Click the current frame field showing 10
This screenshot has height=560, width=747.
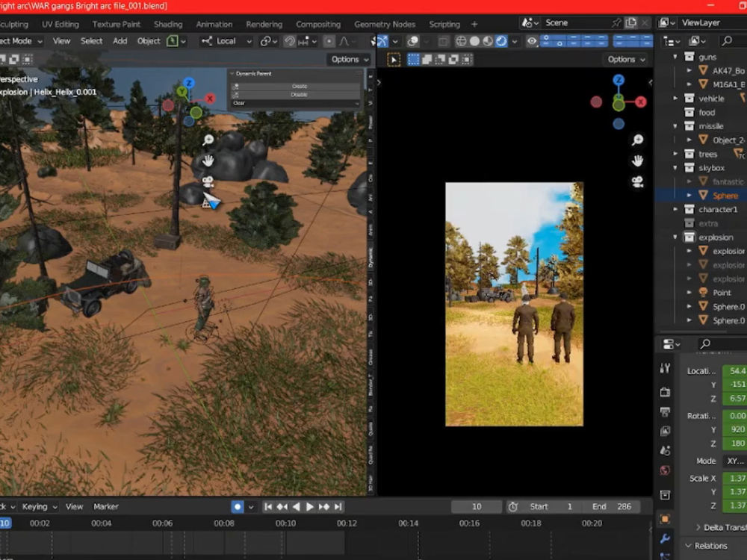477,507
